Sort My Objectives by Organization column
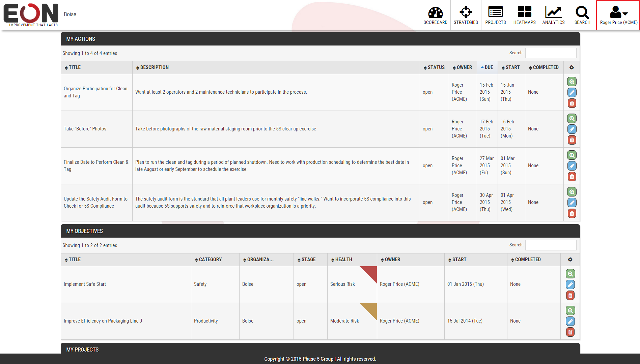Image resolution: width=640 pixels, height=364 pixels. (x=267, y=260)
